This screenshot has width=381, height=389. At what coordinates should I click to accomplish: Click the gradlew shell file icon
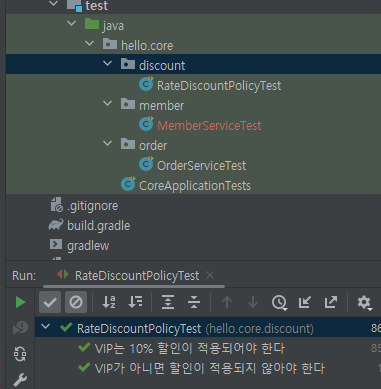tap(56, 244)
